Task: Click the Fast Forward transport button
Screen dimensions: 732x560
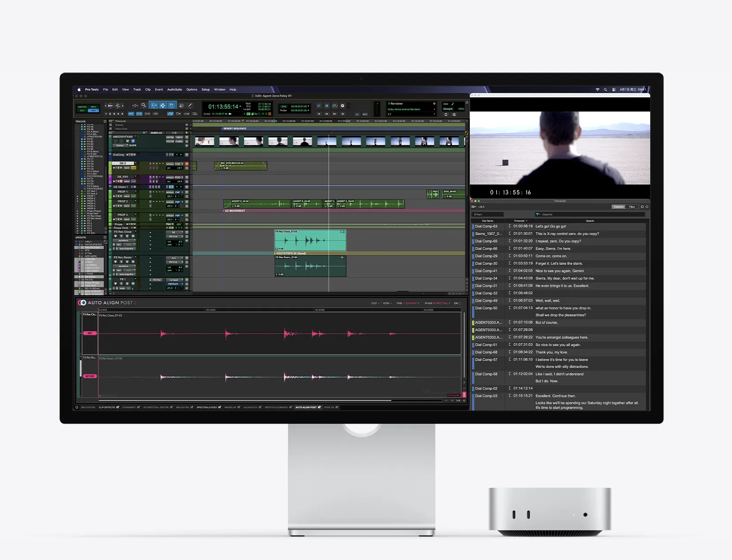Action: click(335, 114)
